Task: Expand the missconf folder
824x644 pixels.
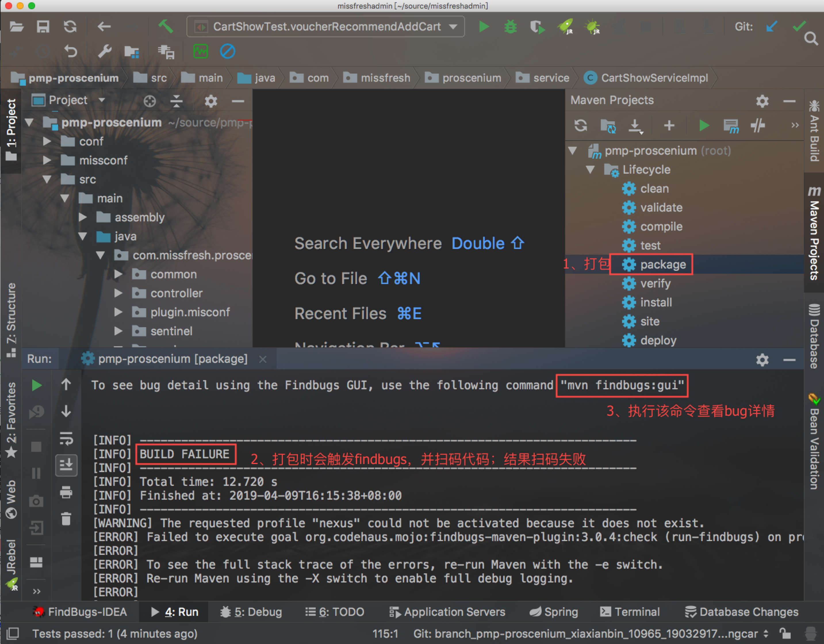Action: pyautogui.click(x=47, y=160)
